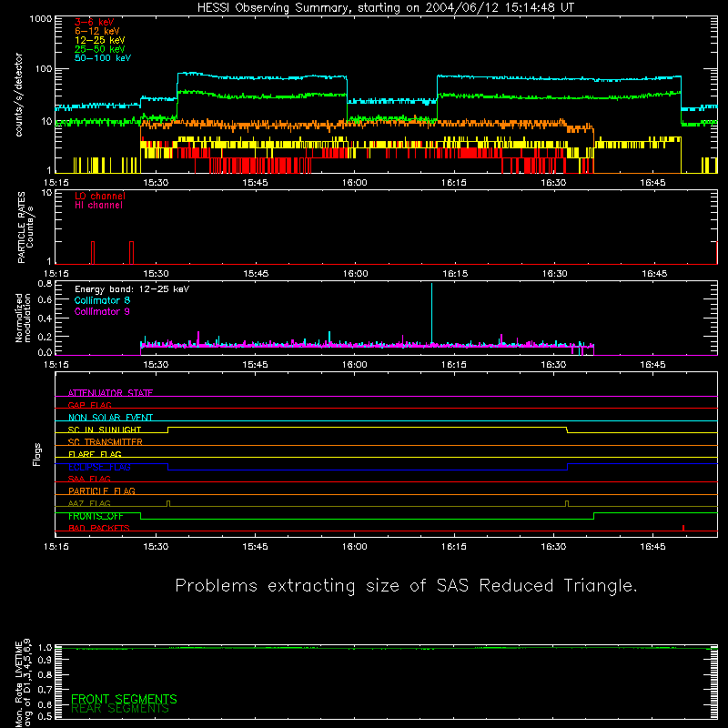Screen dimensions: 728x728
Task: Select the PARTICLE_FLAG label
Action: pos(102,490)
